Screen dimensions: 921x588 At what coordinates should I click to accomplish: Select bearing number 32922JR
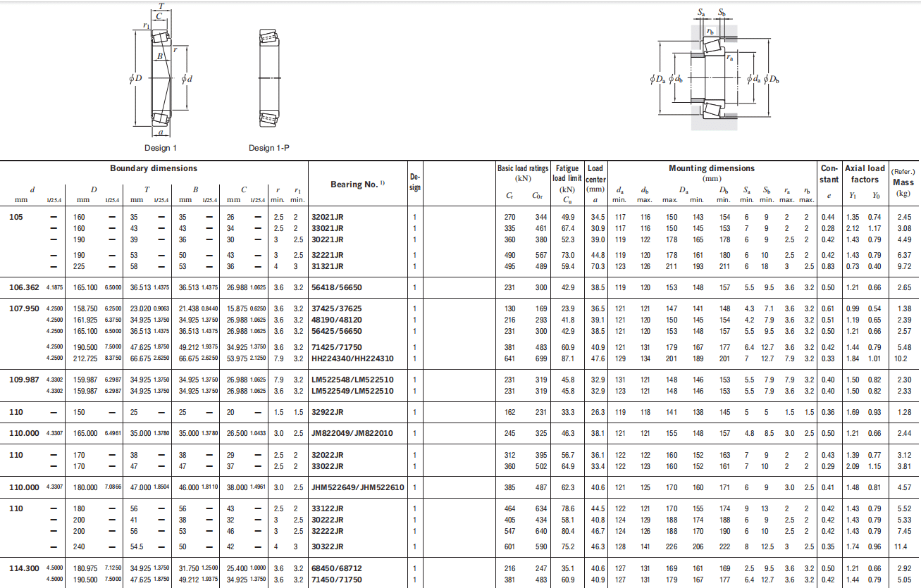pyautogui.click(x=328, y=412)
